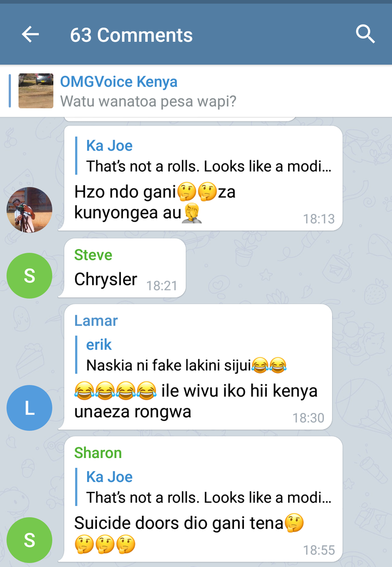Tap Sharon's green S avatar

[x=29, y=540]
